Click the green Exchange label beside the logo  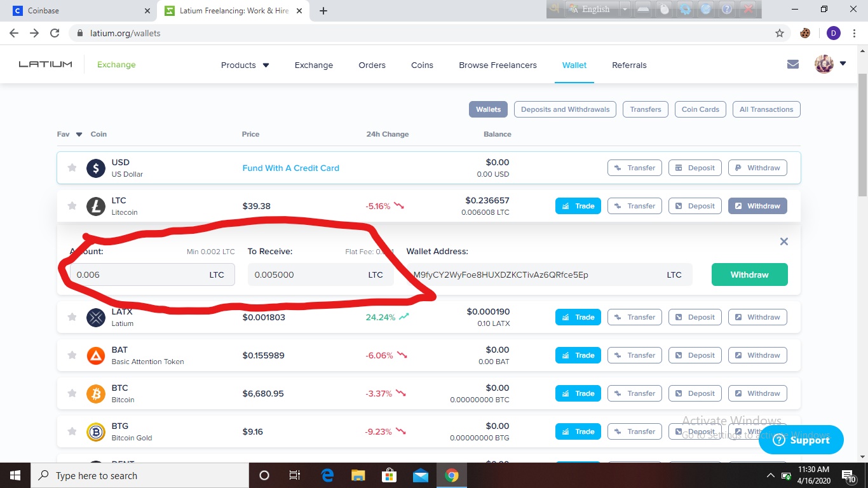(116, 64)
